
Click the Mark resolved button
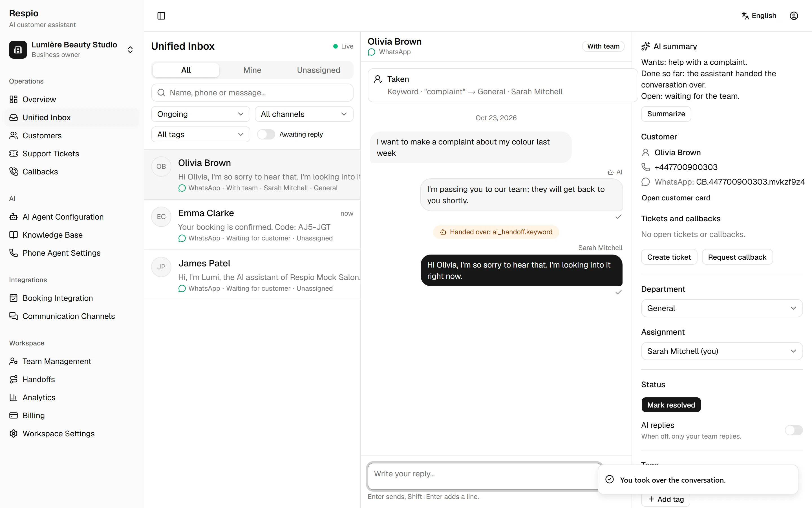tap(671, 405)
